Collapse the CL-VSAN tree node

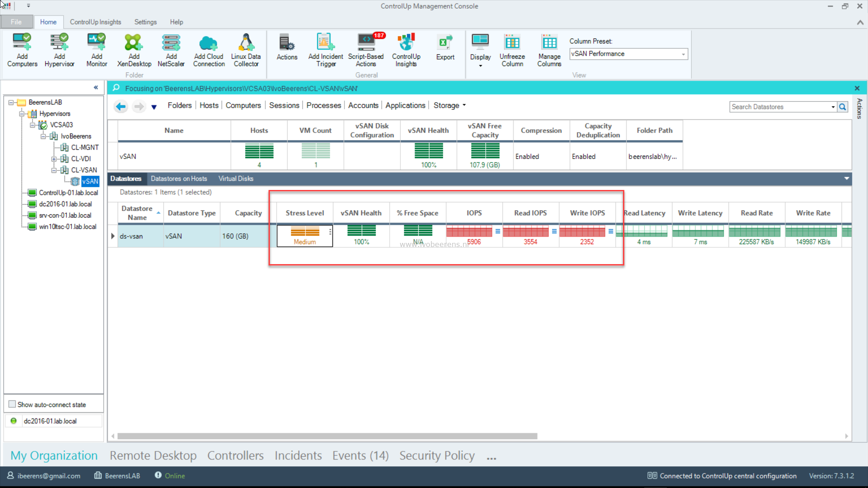pos(54,171)
